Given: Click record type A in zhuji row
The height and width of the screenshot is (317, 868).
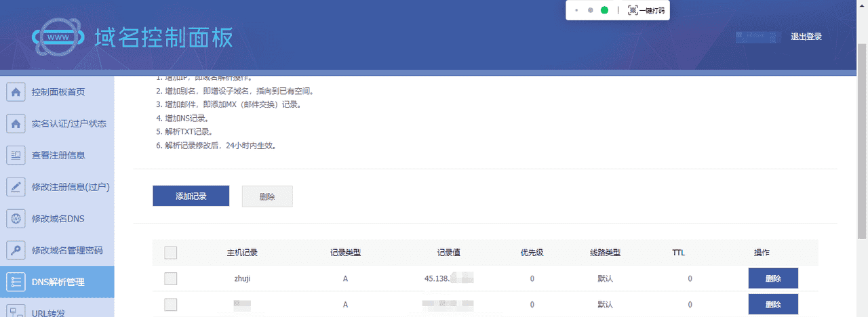Looking at the screenshot, I should 345,278.
